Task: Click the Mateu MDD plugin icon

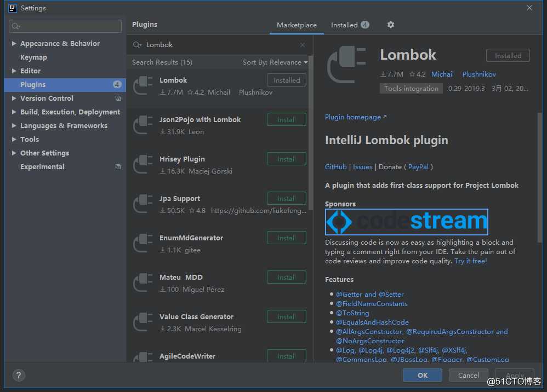Action: pos(143,283)
